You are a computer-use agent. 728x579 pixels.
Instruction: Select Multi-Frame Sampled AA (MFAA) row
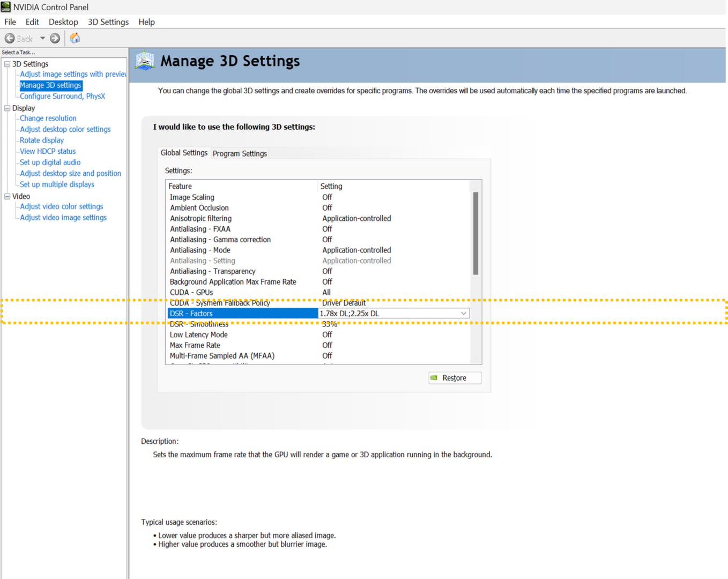[319, 356]
